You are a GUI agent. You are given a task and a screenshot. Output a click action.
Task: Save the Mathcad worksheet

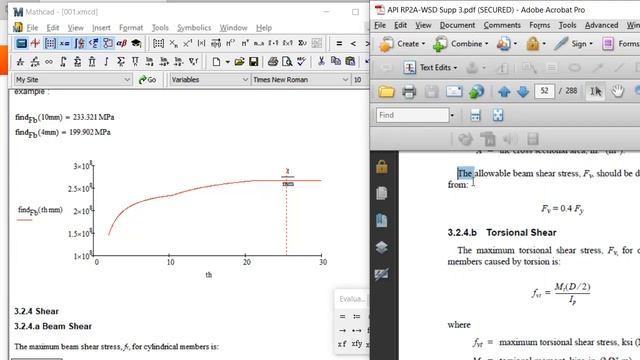[x=253, y=62]
